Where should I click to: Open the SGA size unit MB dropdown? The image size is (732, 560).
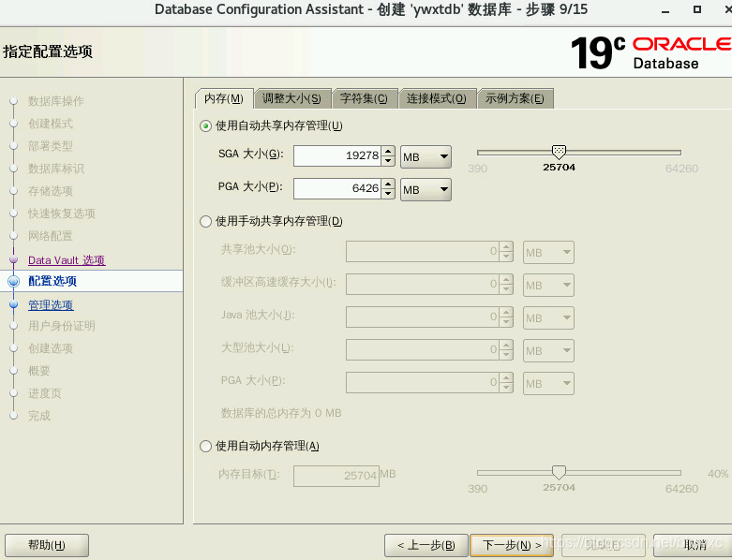coord(426,156)
